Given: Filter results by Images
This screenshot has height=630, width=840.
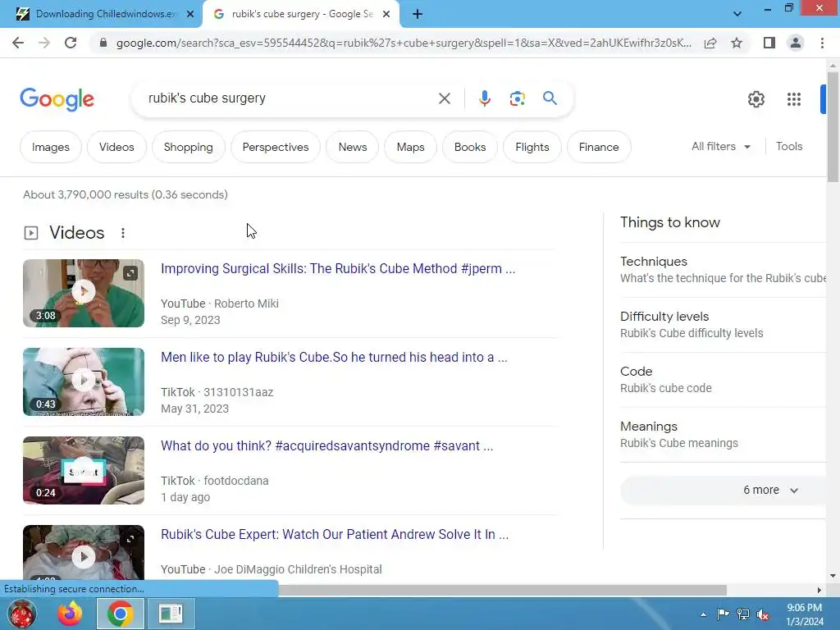Looking at the screenshot, I should tap(50, 147).
